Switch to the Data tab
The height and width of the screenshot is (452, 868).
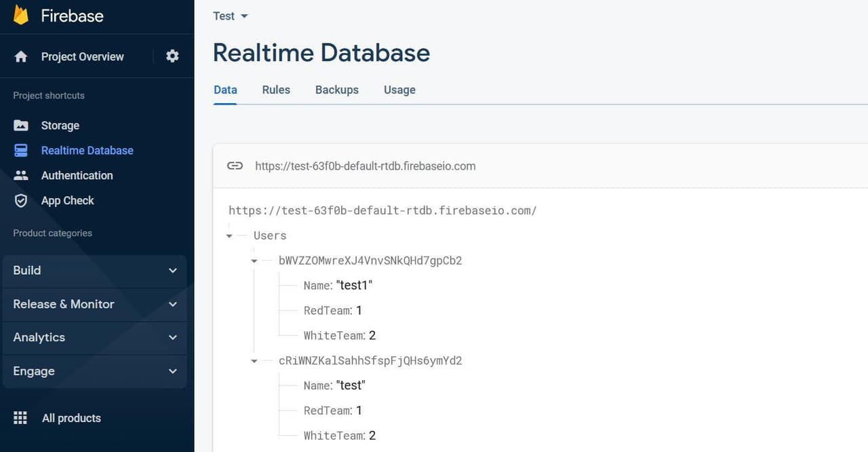click(x=225, y=90)
